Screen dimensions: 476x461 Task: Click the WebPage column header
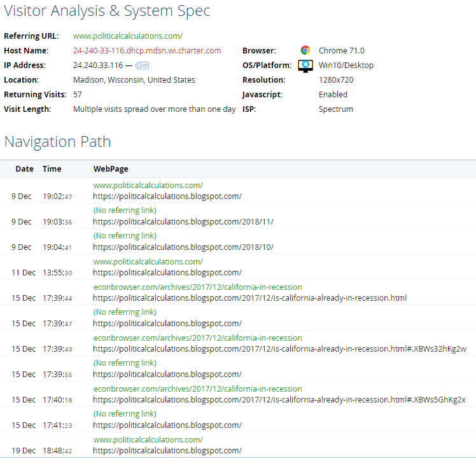[x=111, y=169]
